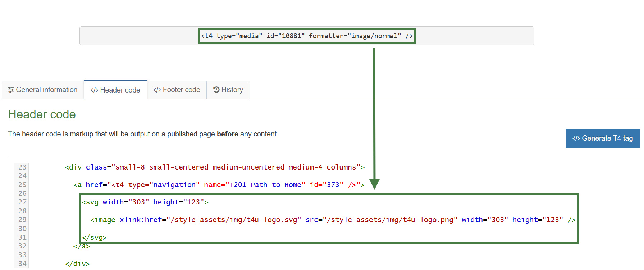Viewport: 644px width, 270px height.
Task: Place cursor on the div class line 23
Action: point(214,167)
